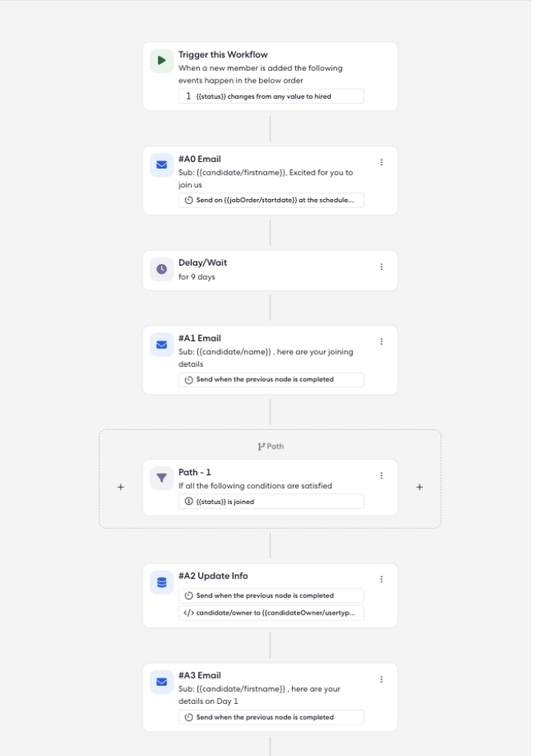
Task: Click the #A1 Email envelope icon
Action: coord(161,345)
